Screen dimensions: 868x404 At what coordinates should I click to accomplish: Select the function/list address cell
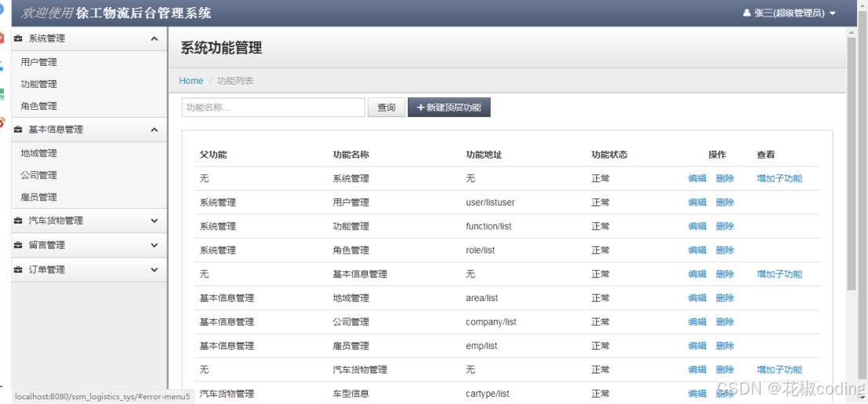pyautogui.click(x=488, y=226)
